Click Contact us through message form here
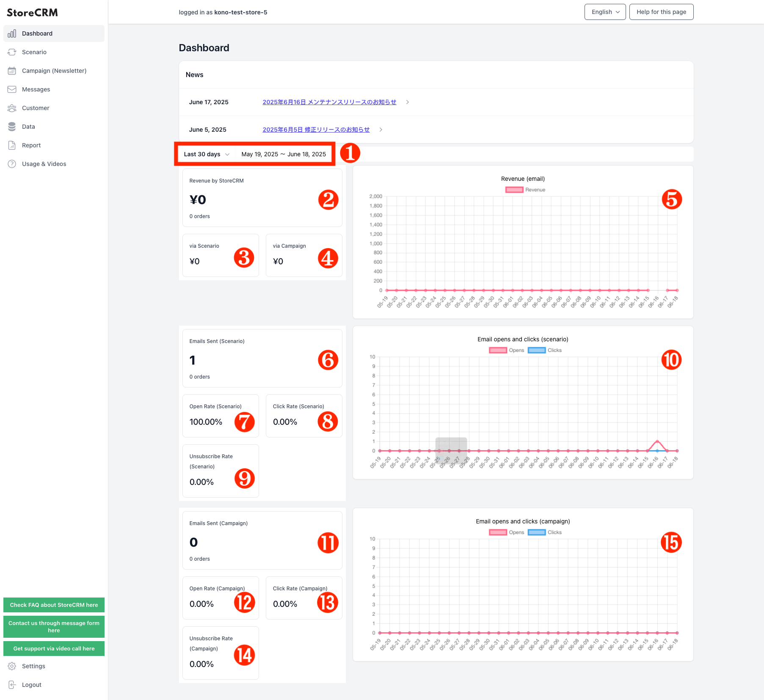764x700 pixels. (54, 627)
